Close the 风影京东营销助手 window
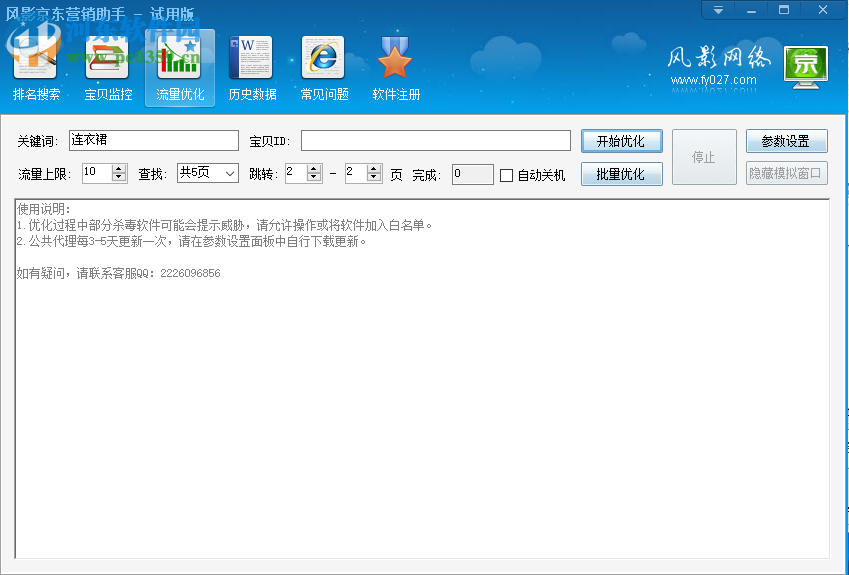The image size is (849, 575). point(822,10)
